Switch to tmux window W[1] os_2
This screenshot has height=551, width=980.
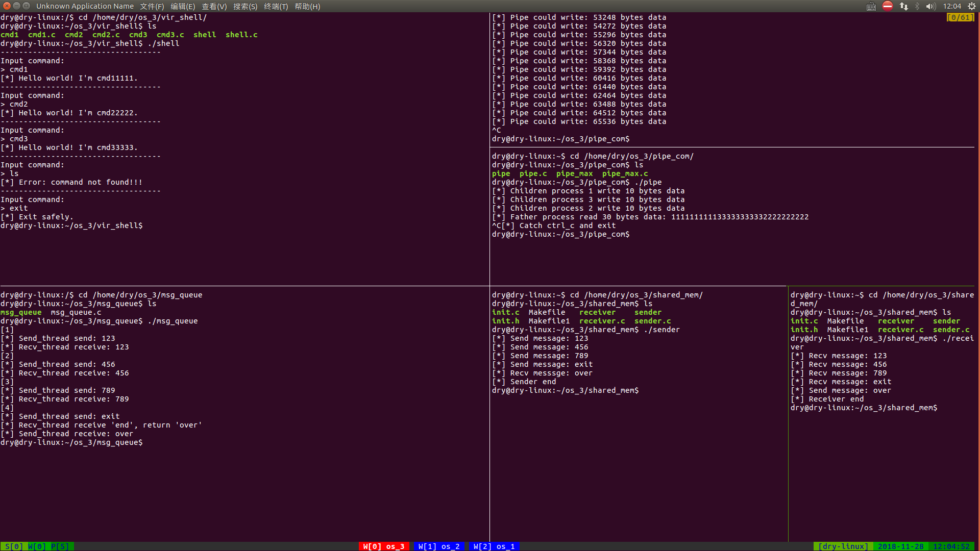pyautogui.click(x=439, y=546)
